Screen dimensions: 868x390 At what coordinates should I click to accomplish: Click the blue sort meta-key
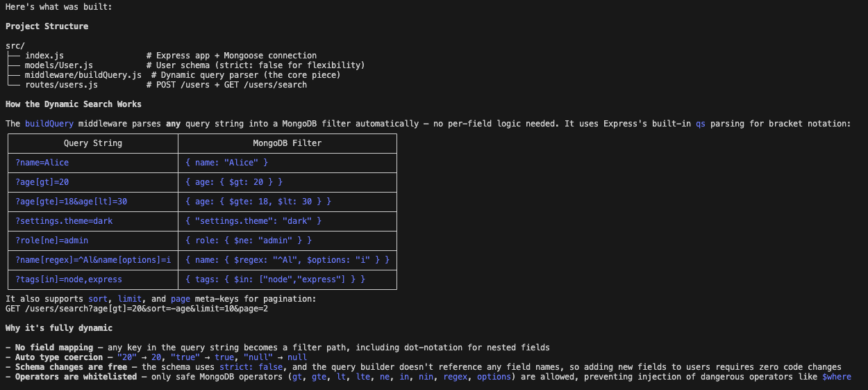98,299
